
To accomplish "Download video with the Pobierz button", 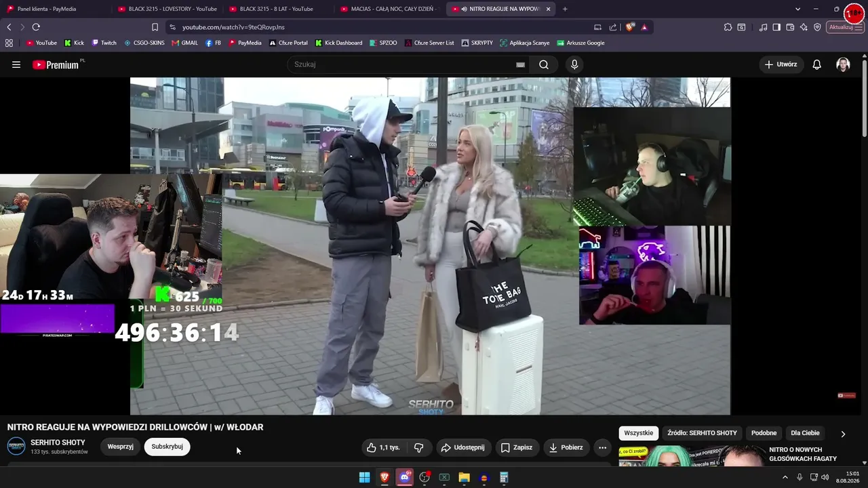I will 566,447.
